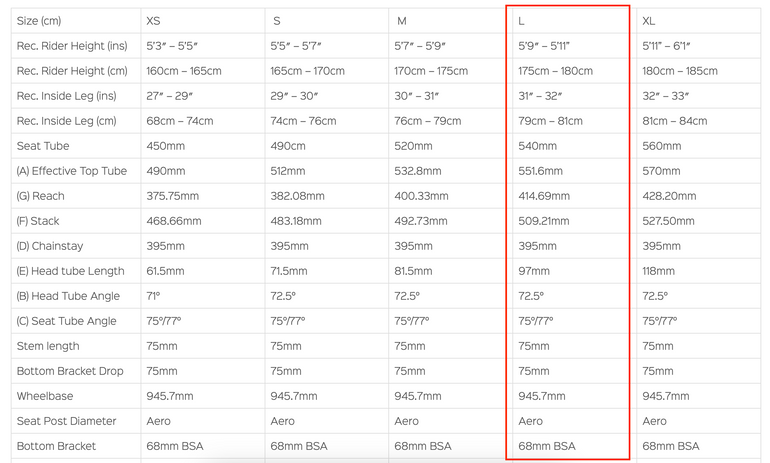Click the S size column header
The height and width of the screenshot is (463, 770).
(276, 21)
